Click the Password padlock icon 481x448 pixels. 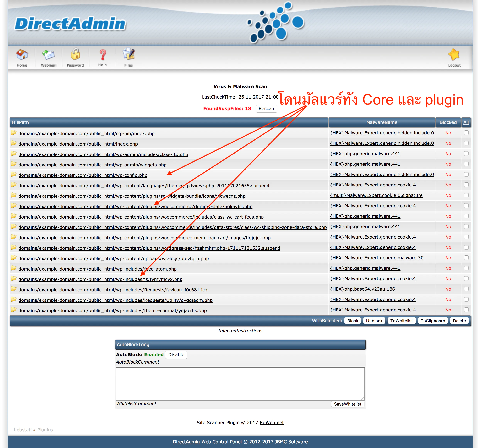(75, 54)
